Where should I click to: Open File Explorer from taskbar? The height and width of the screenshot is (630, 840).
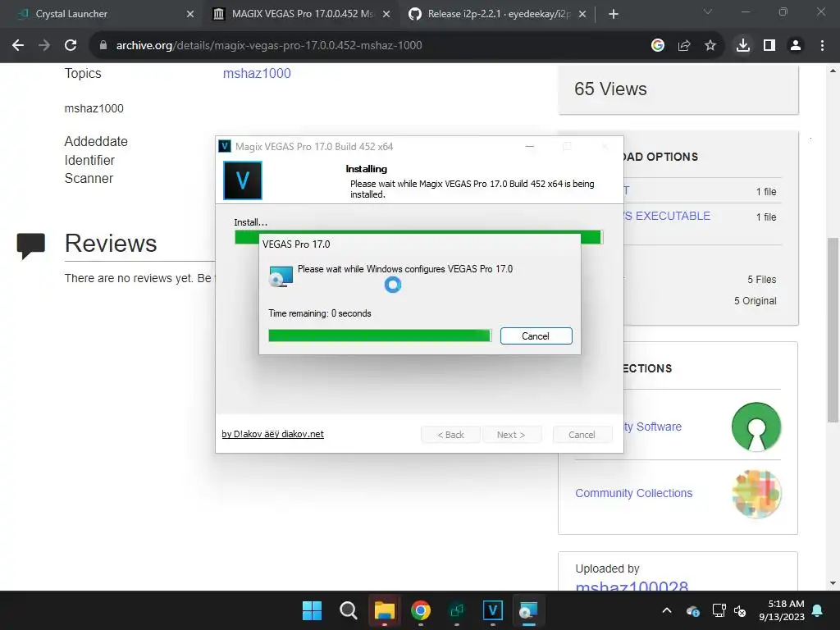point(385,610)
